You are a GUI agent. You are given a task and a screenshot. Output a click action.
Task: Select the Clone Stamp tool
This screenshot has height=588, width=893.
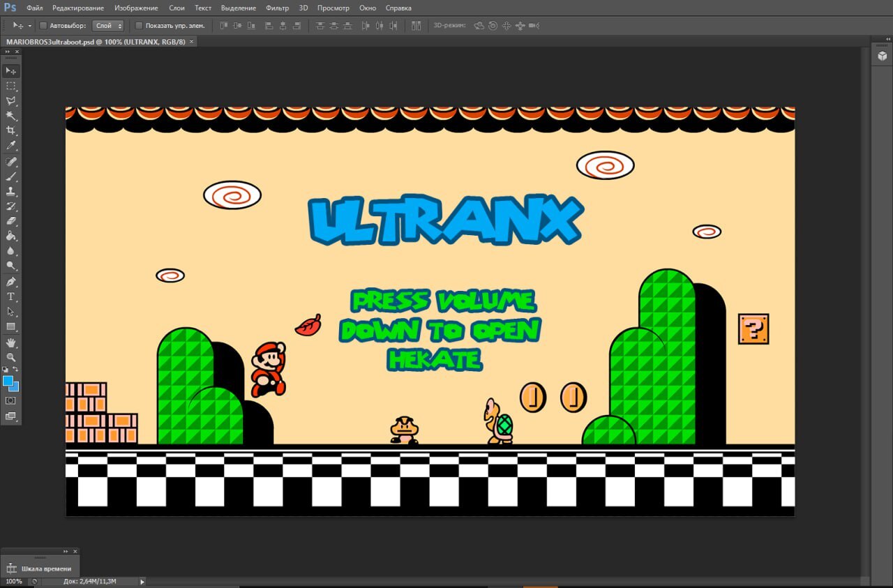pos(10,191)
